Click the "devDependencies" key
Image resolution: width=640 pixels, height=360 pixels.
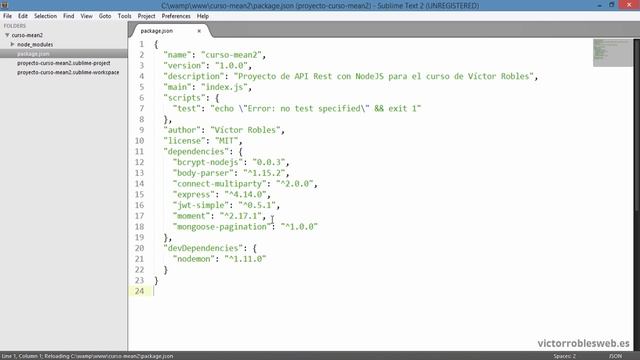tap(203, 248)
